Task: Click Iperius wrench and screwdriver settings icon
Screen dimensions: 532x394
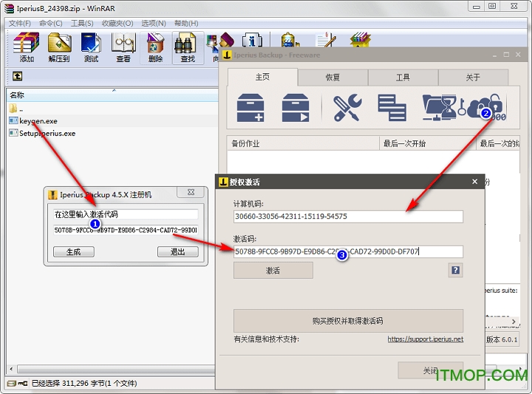Action: [x=347, y=108]
